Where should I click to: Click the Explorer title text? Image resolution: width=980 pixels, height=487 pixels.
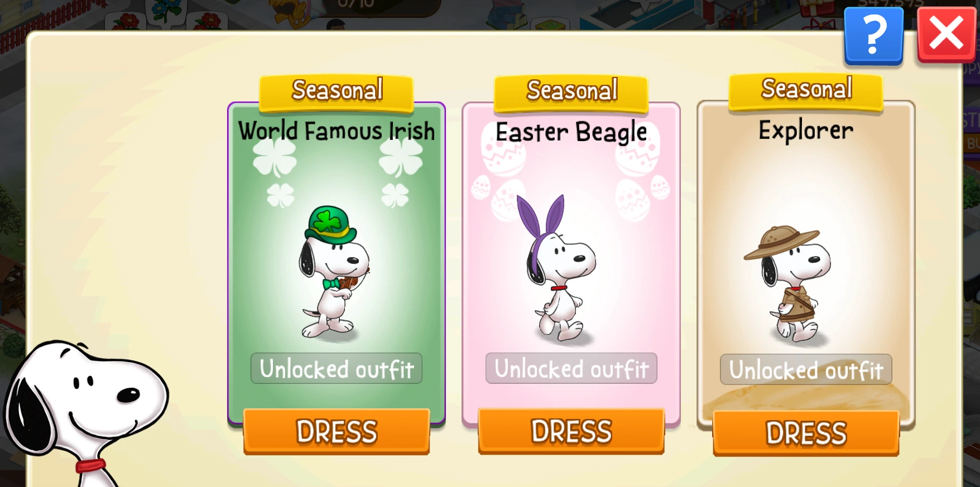[x=806, y=131]
